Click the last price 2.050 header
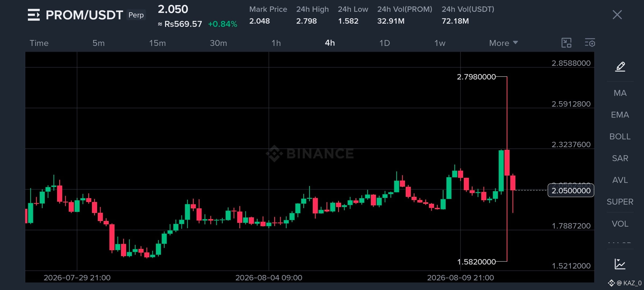The height and width of the screenshot is (290, 644). pyautogui.click(x=173, y=9)
